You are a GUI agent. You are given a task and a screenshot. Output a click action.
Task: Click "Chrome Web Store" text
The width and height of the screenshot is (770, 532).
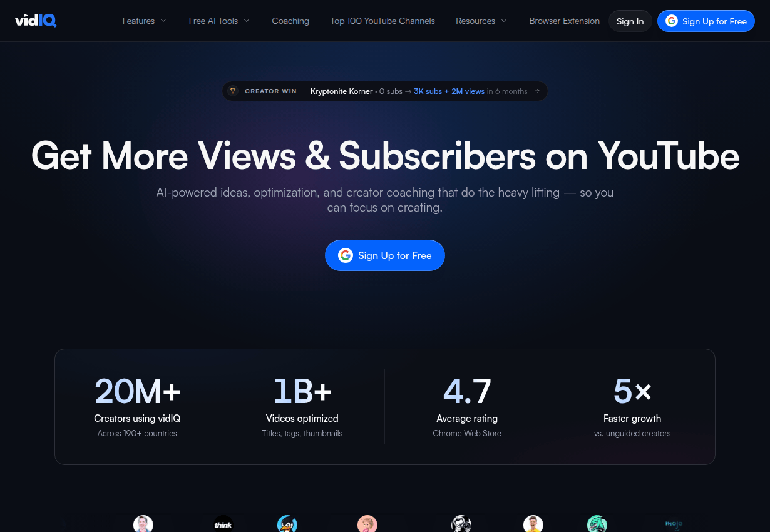[467, 433]
